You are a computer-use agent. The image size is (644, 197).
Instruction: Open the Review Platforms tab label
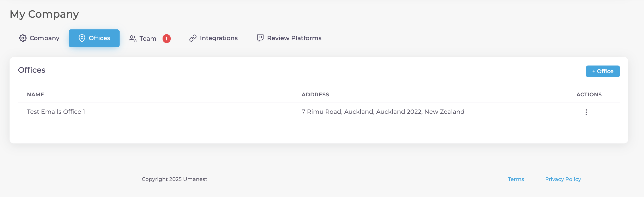point(294,38)
